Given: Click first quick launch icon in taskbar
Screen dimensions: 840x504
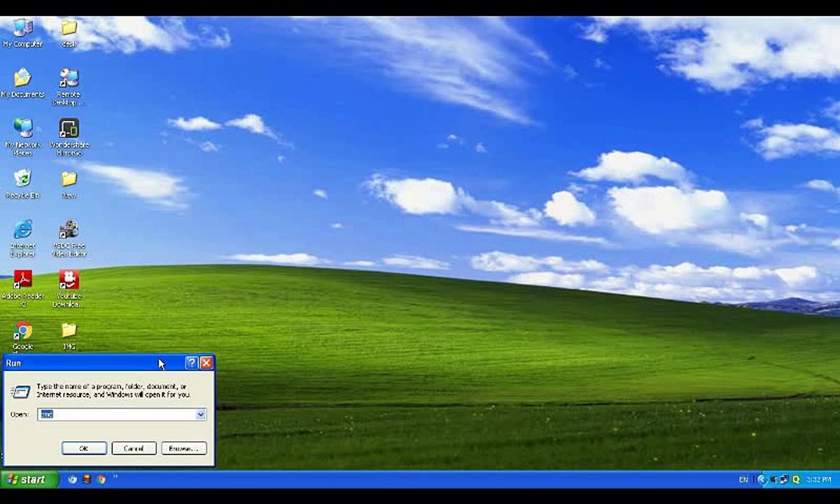Looking at the screenshot, I should (x=73, y=479).
